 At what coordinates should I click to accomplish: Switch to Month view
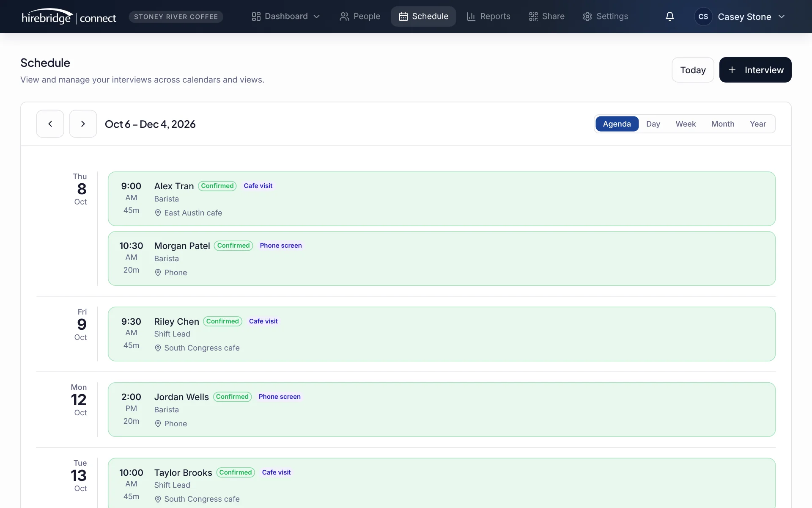point(722,124)
